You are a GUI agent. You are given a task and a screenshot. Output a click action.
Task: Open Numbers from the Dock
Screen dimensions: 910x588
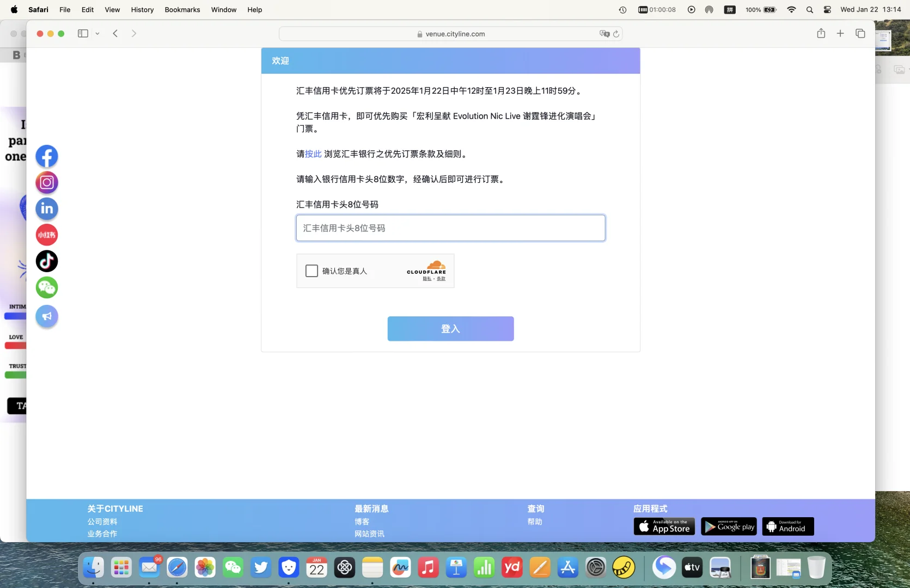(x=484, y=568)
